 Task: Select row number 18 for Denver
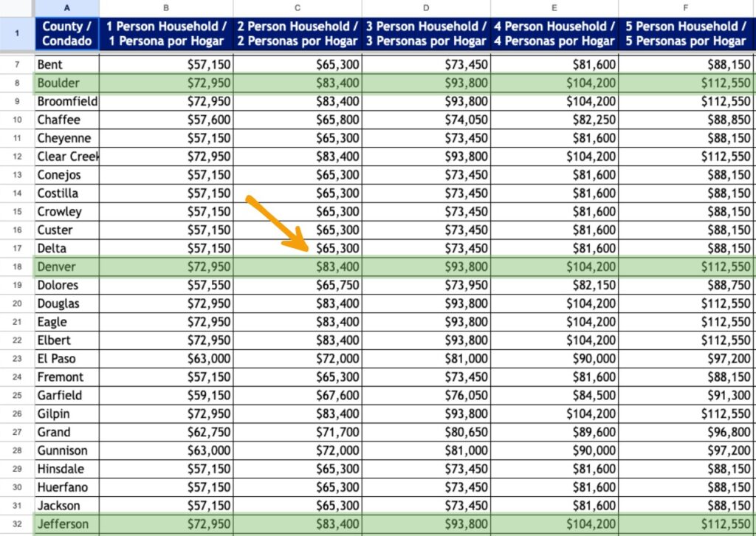click(x=16, y=267)
